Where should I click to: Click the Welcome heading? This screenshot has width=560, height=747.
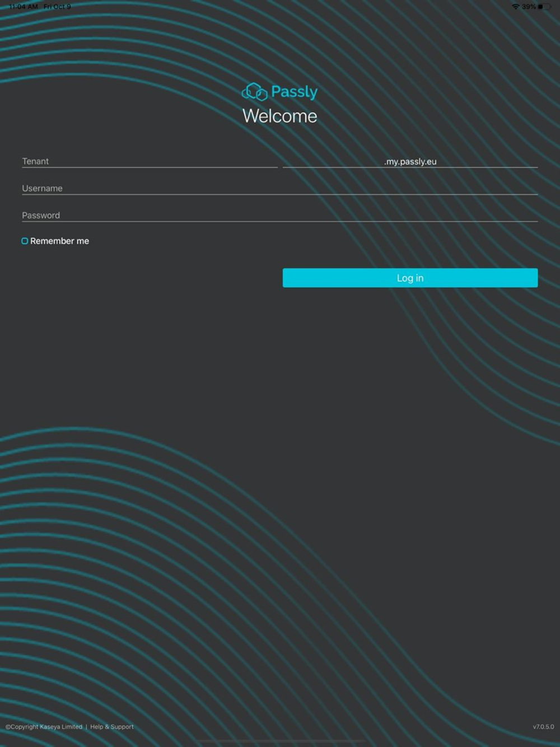tap(279, 116)
